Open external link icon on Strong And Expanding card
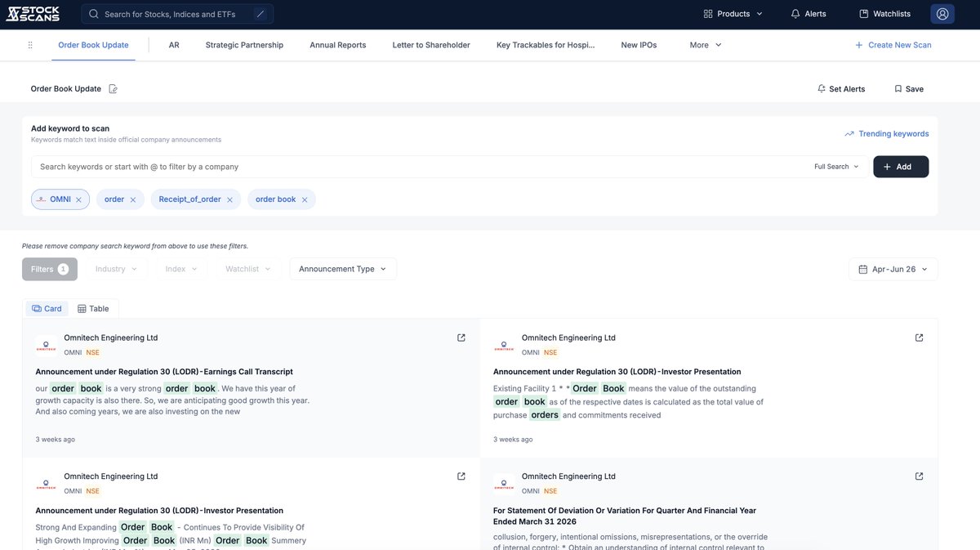Screen dimensions: 980x550 [x=461, y=476]
